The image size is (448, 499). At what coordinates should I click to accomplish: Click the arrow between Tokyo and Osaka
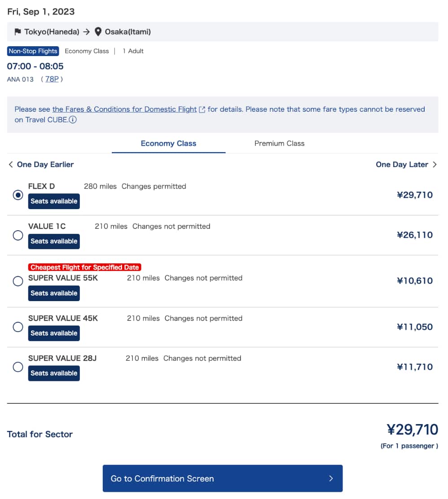click(86, 32)
